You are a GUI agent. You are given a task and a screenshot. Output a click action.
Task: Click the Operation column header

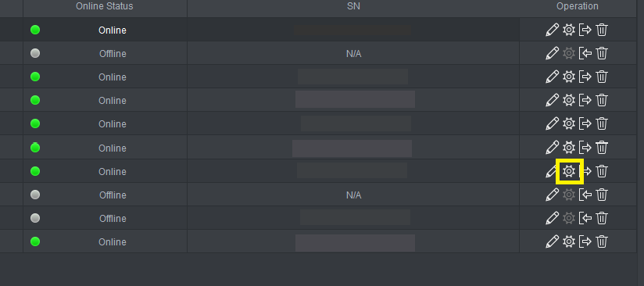tap(577, 6)
